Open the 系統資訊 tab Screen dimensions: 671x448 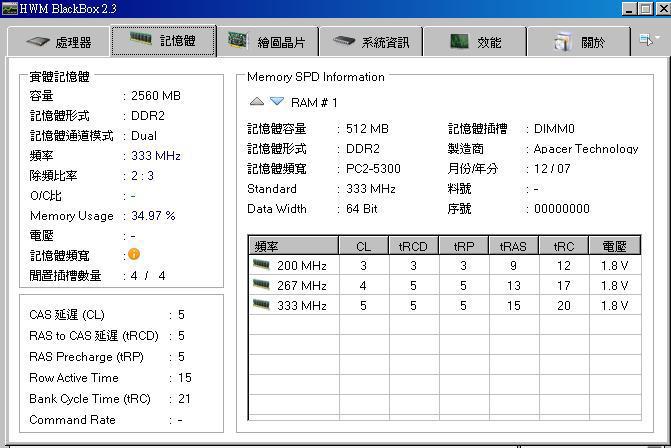click(370, 42)
